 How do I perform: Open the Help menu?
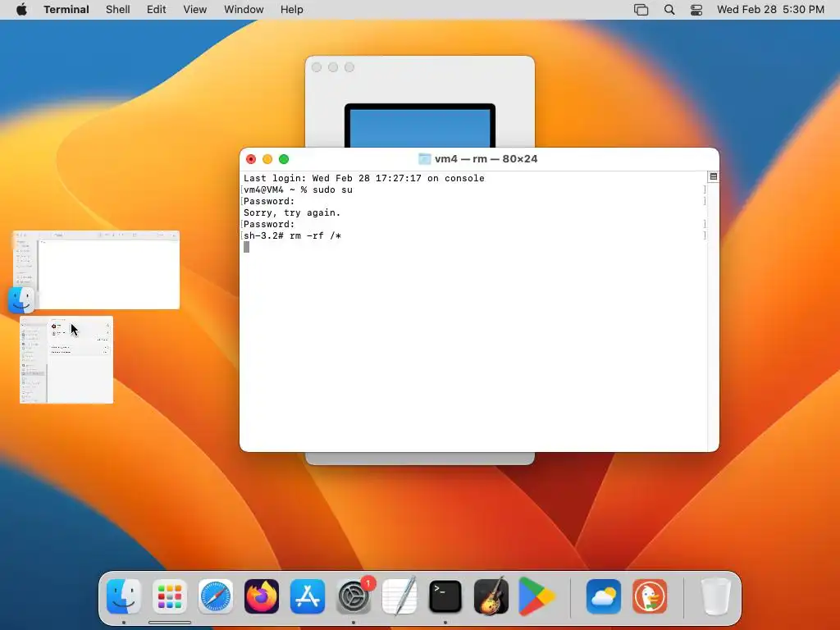[292, 10]
